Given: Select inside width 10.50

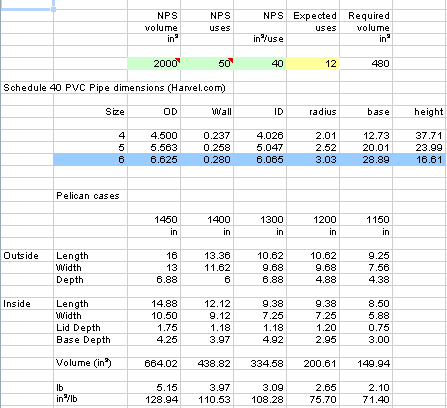Looking at the screenshot, I should point(164,316).
